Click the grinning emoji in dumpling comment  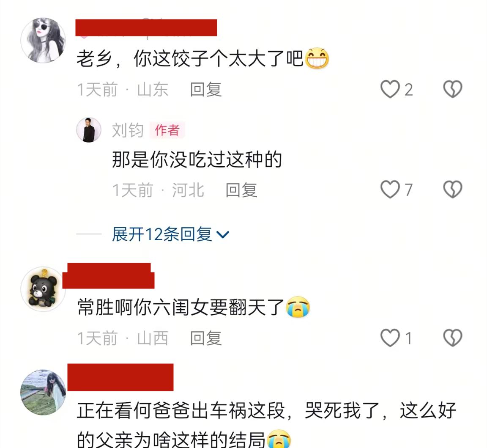(317, 58)
